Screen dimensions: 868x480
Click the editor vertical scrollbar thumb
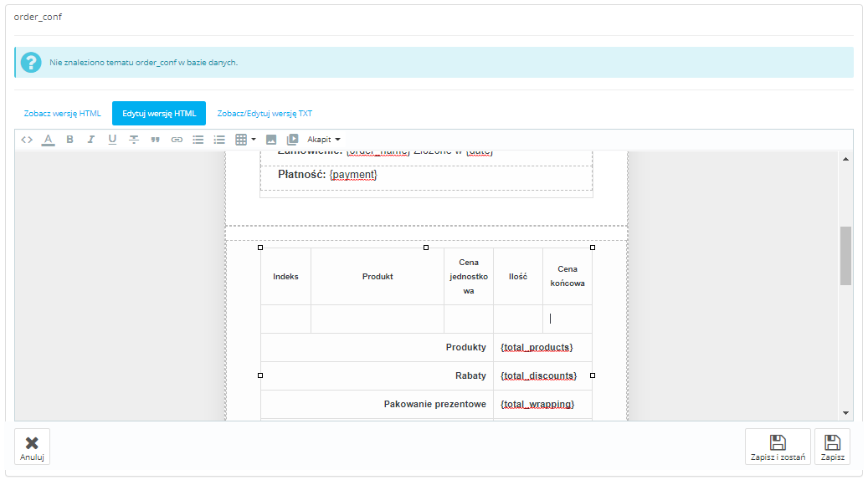tap(845, 256)
